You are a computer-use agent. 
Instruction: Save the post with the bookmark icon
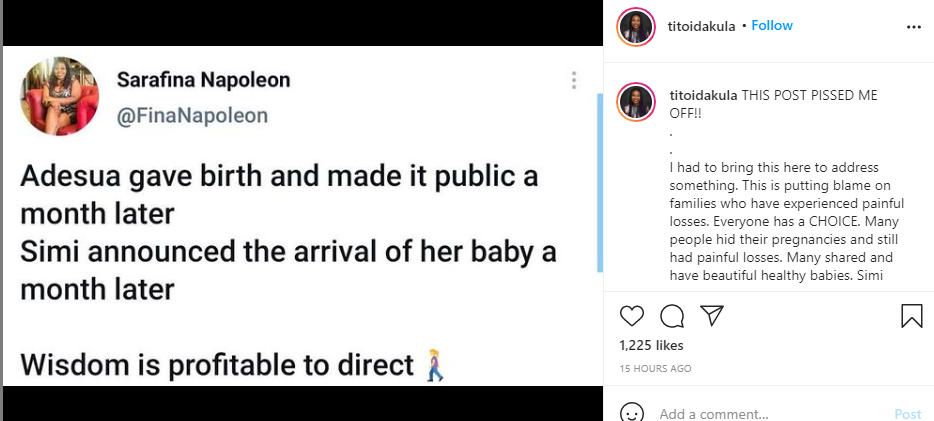click(x=911, y=317)
